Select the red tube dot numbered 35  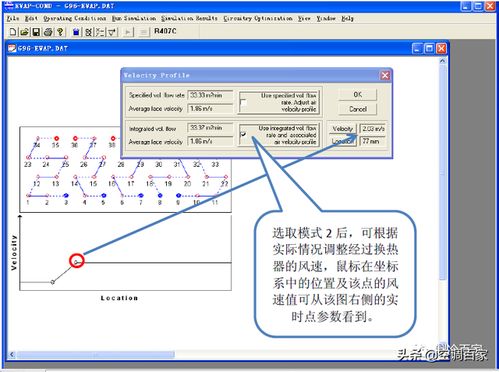56,138
